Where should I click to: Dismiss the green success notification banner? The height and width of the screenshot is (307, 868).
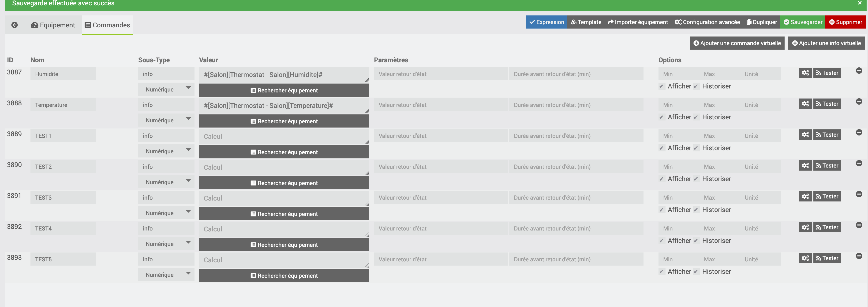pyautogui.click(x=860, y=3)
